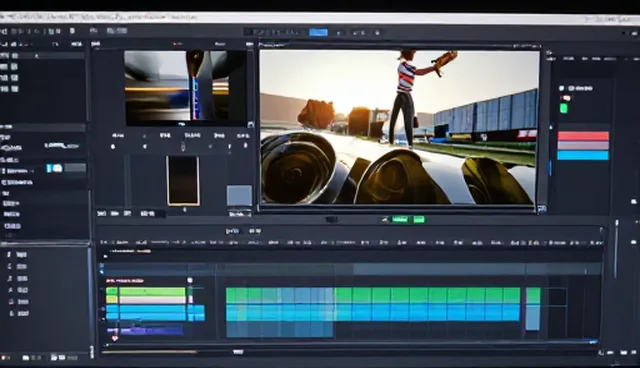Activate the blue highlighted button in top toolbar
This screenshot has width=640, height=368.
[x=318, y=32]
